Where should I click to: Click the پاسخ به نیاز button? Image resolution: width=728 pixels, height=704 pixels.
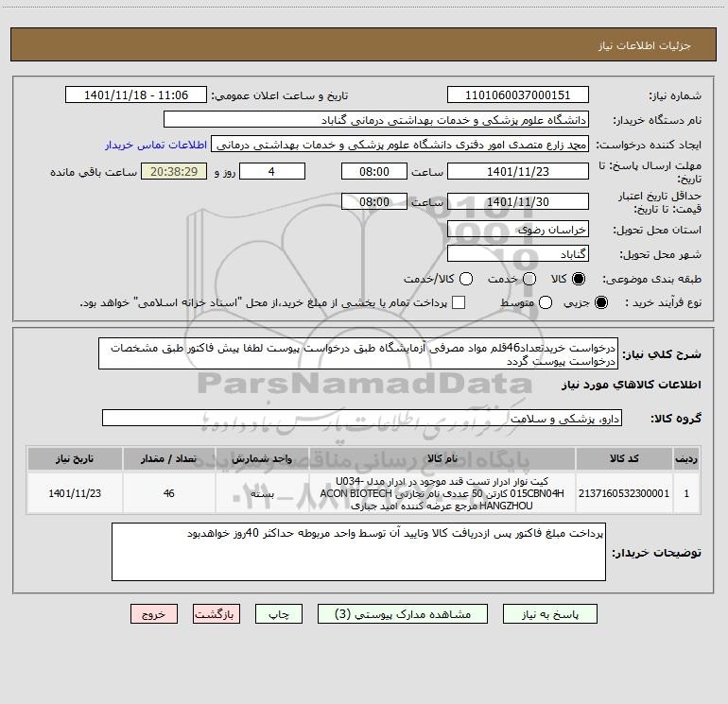549,614
